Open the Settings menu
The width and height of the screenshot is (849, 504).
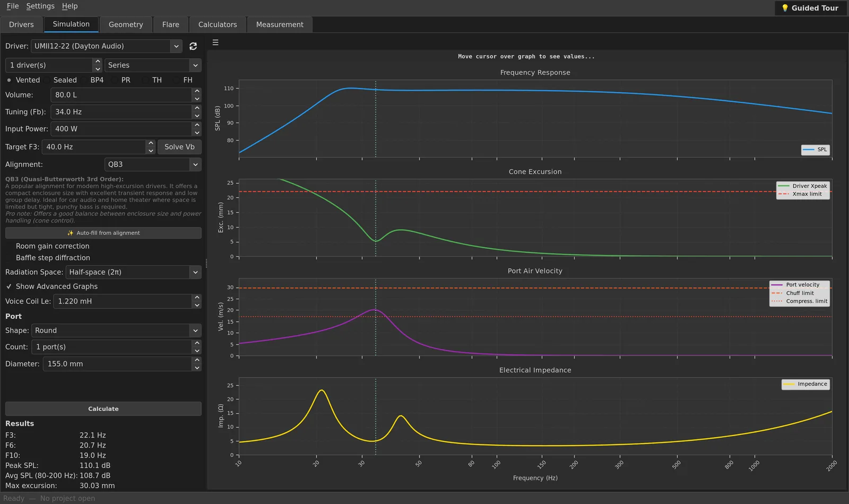pos(40,6)
